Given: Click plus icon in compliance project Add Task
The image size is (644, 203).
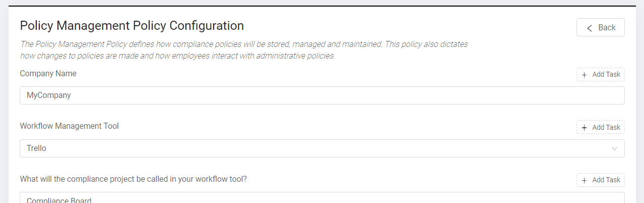Looking at the screenshot, I should tap(585, 180).
